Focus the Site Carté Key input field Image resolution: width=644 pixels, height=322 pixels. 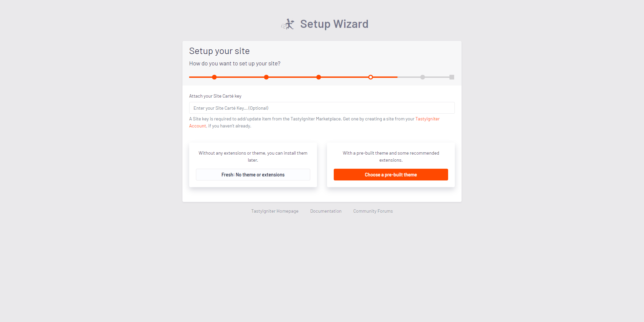pyautogui.click(x=322, y=108)
